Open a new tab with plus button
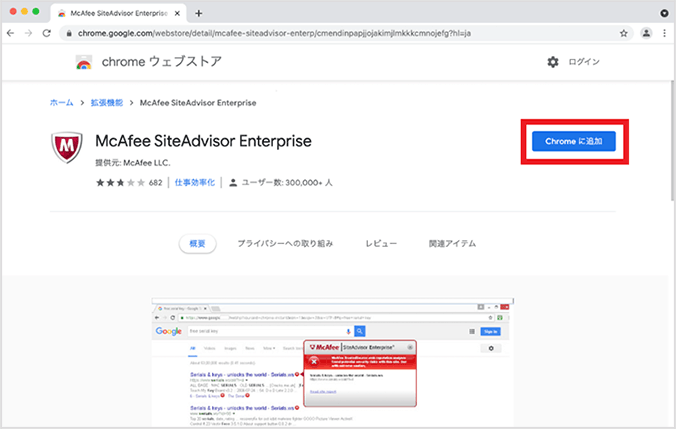Viewport: 676px width, 429px height. pyautogui.click(x=198, y=13)
